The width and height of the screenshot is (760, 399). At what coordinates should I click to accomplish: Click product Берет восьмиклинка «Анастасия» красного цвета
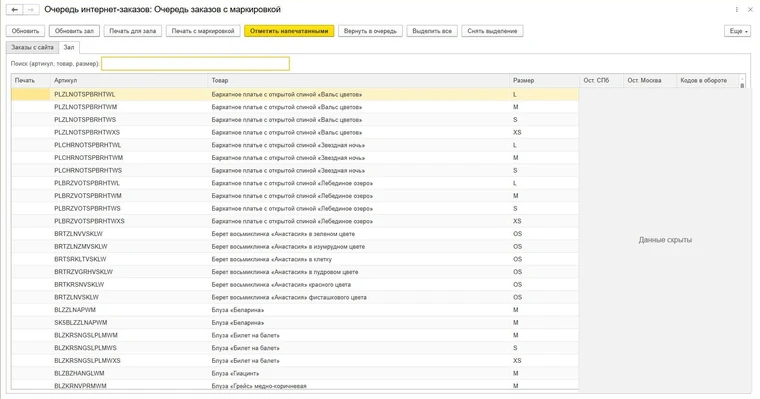click(x=281, y=285)
